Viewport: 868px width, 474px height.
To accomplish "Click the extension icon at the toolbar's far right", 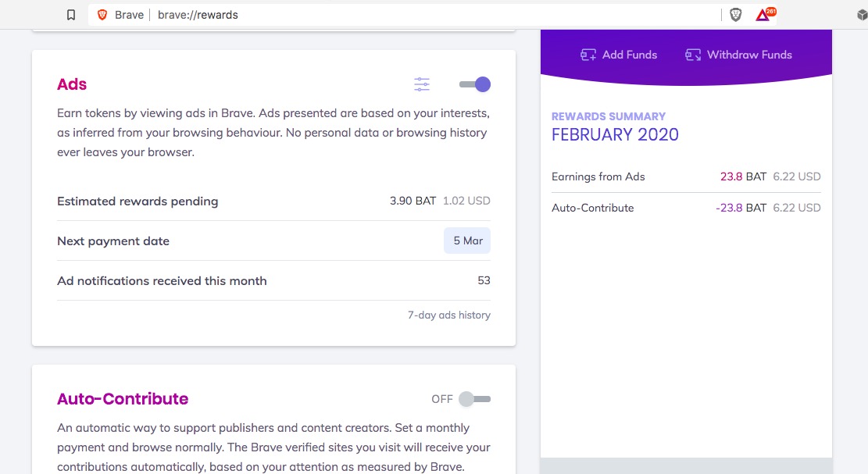I will click(862, 15).
